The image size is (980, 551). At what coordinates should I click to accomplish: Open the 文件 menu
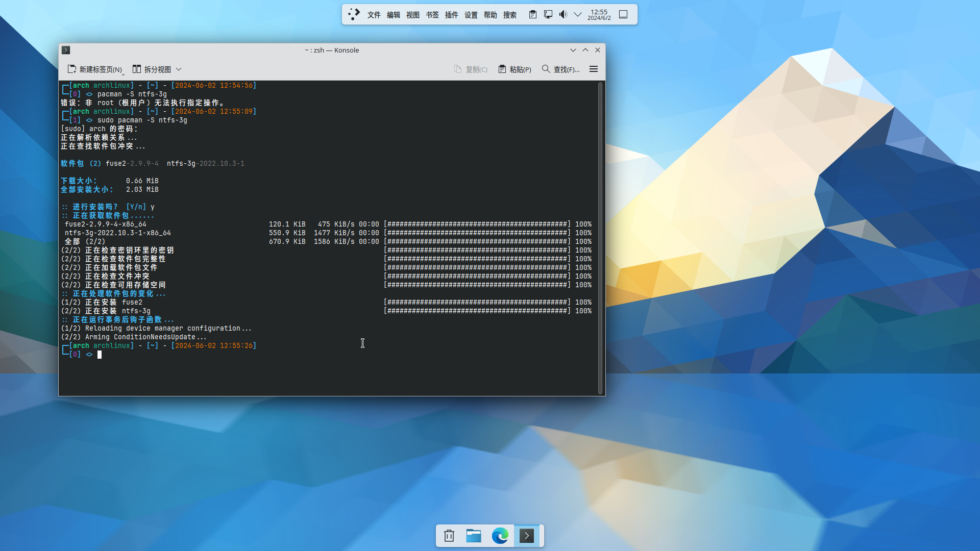pos(374,15)
